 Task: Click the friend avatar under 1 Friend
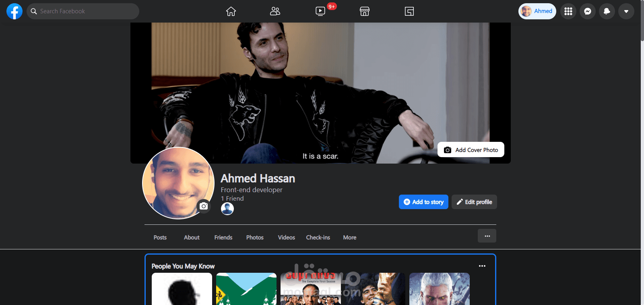(x=227, y=209)
